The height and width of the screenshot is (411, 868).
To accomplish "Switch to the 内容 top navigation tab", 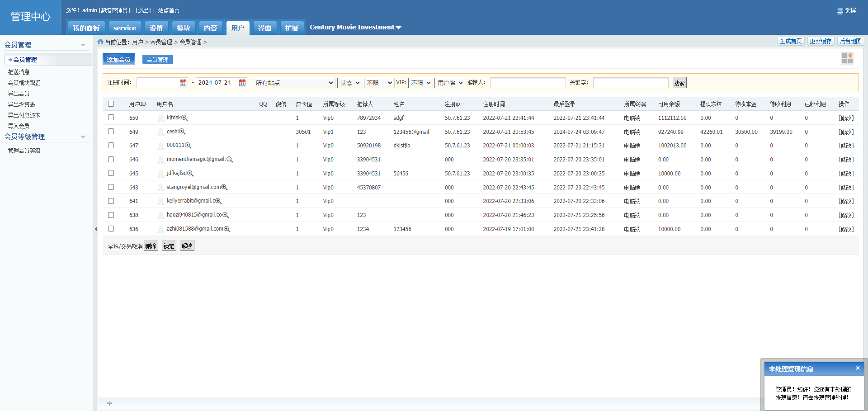I will 210,28.
